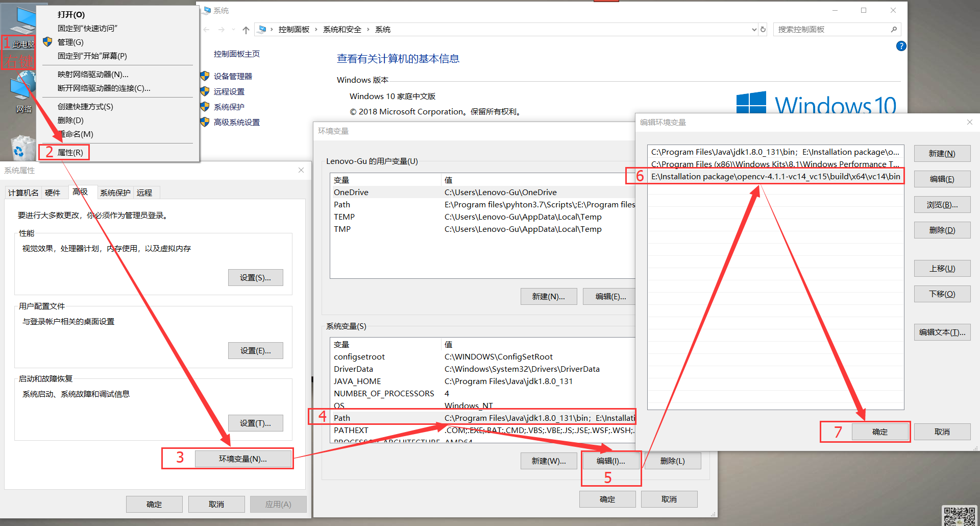Click the 环境变量(N) button
The height and width of the screenshot is (526, 980).
click(x=243, y=458)
